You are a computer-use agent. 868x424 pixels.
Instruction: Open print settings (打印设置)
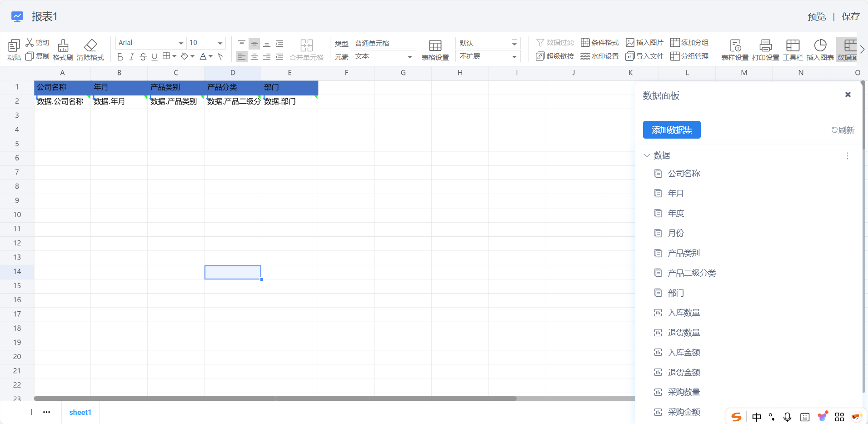coord(765,45)
